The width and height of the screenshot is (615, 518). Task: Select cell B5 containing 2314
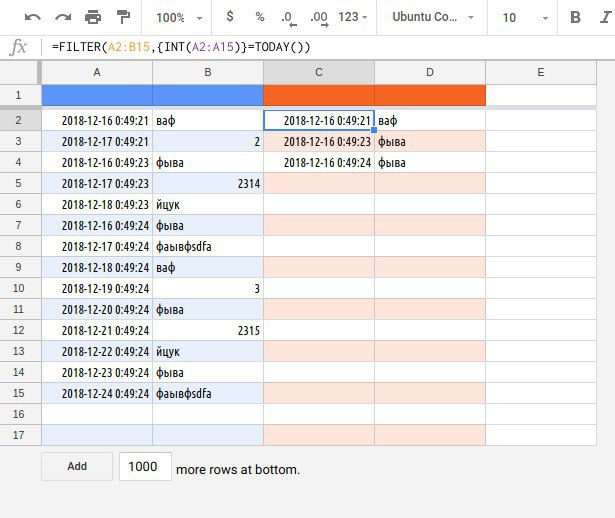coord(208,183)
